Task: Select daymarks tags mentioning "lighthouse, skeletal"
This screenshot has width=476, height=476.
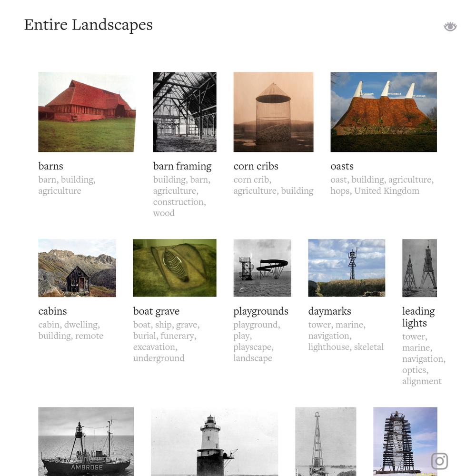Action: [x=346, y=336]
